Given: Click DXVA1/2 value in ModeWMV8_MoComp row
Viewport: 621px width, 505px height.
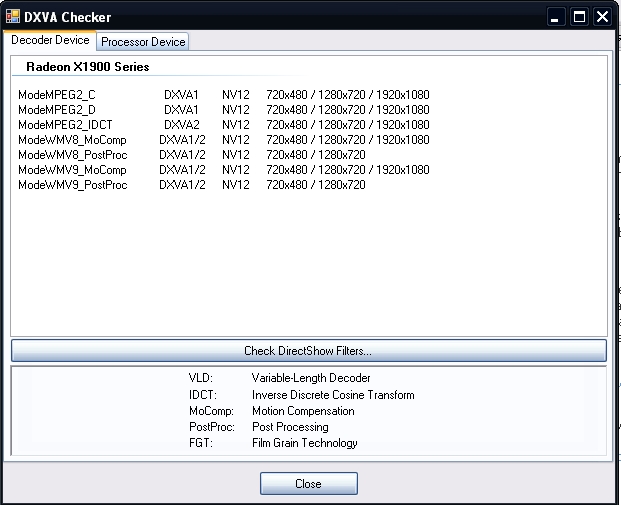Looking at the screenshot, I should (x=182, y=140).
